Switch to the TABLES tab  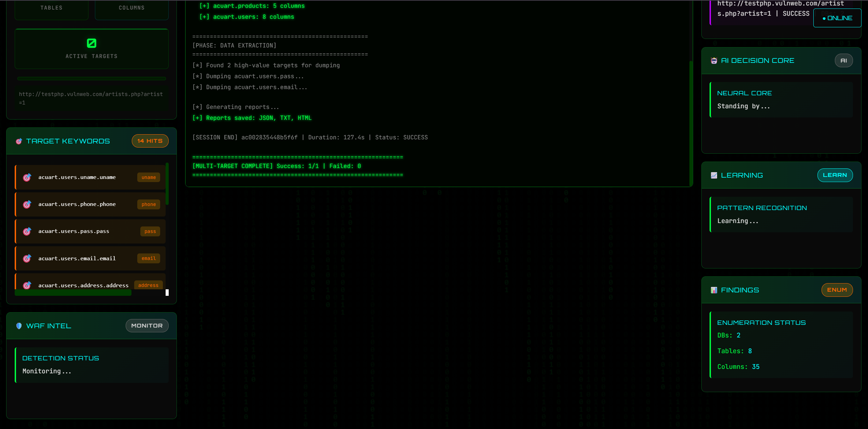[51, 7]
